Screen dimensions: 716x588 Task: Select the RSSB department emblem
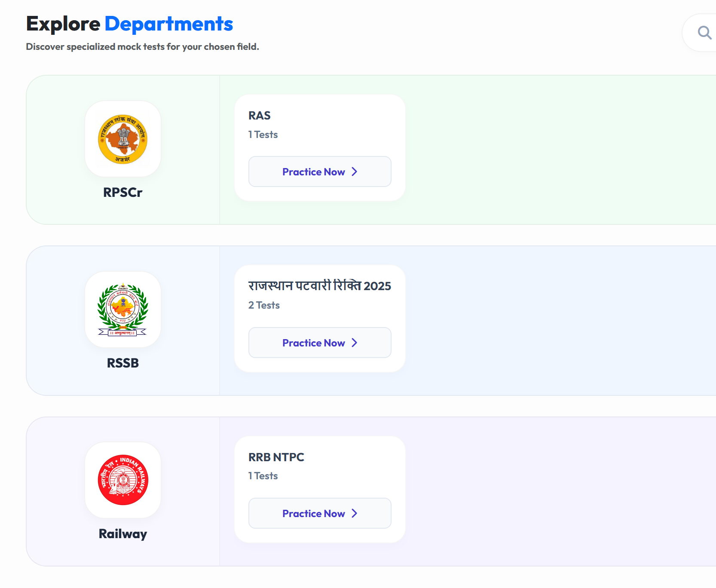click(123, 309)
